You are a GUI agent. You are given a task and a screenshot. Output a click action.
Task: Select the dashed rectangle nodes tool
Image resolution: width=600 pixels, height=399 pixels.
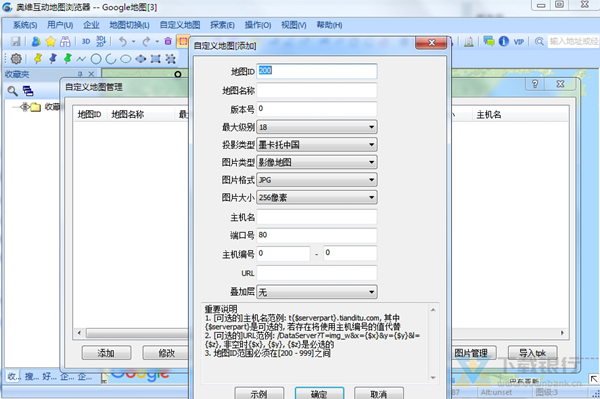coord(170,59)
